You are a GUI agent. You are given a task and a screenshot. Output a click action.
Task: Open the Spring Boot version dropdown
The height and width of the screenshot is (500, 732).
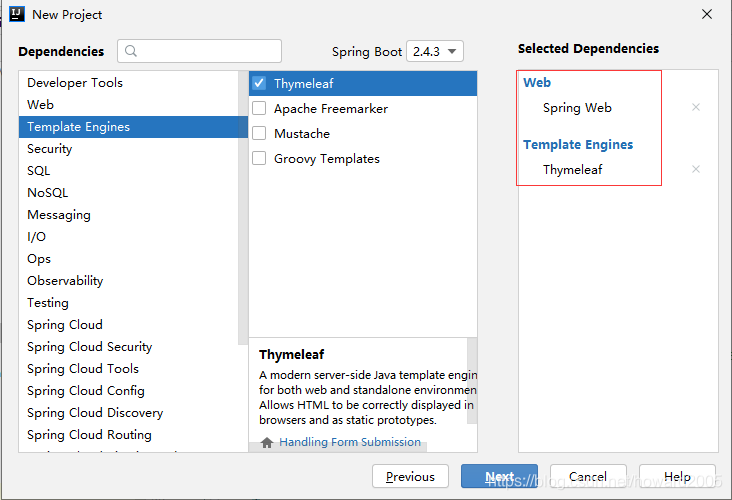click(x=435, y=51)
